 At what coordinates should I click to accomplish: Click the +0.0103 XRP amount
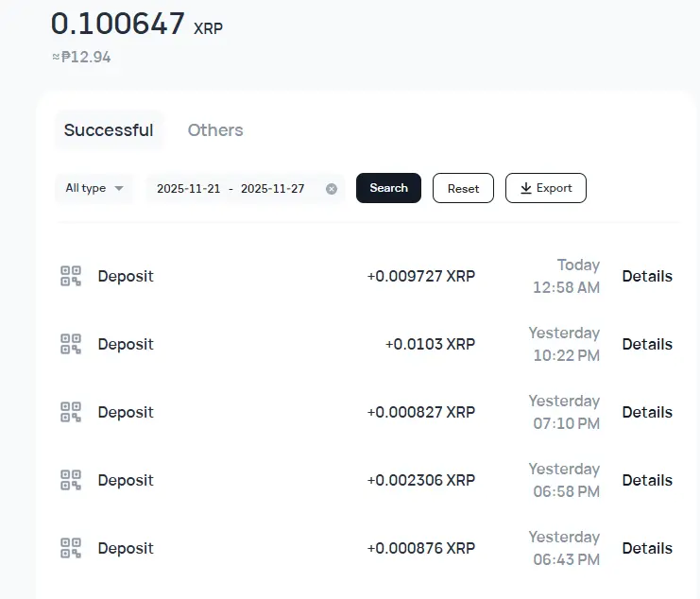[430, 344]
